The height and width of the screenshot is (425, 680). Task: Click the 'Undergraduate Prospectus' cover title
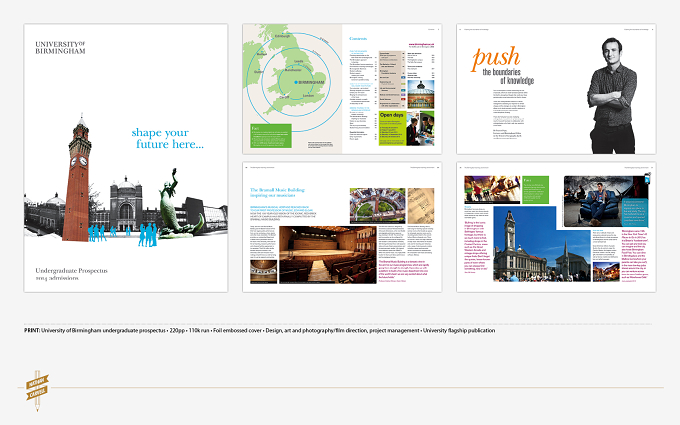tap(72, 271)
